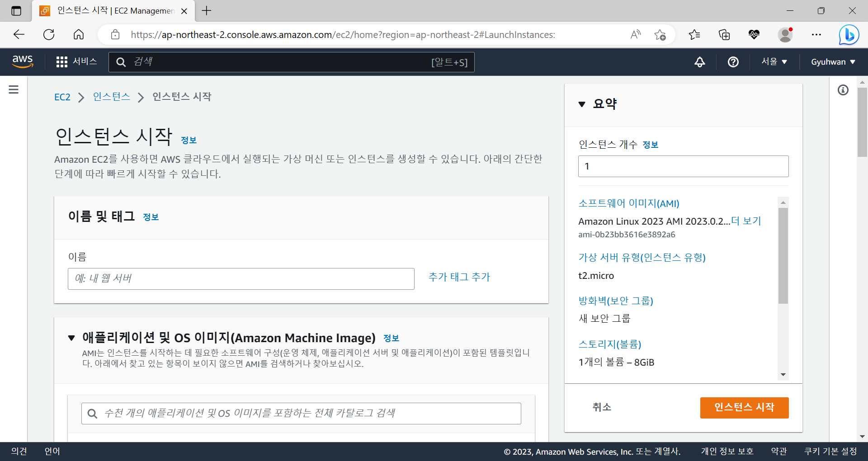Screen dimensions: 868x461
Task: Open a new browser tab
Action: point(207,10)
